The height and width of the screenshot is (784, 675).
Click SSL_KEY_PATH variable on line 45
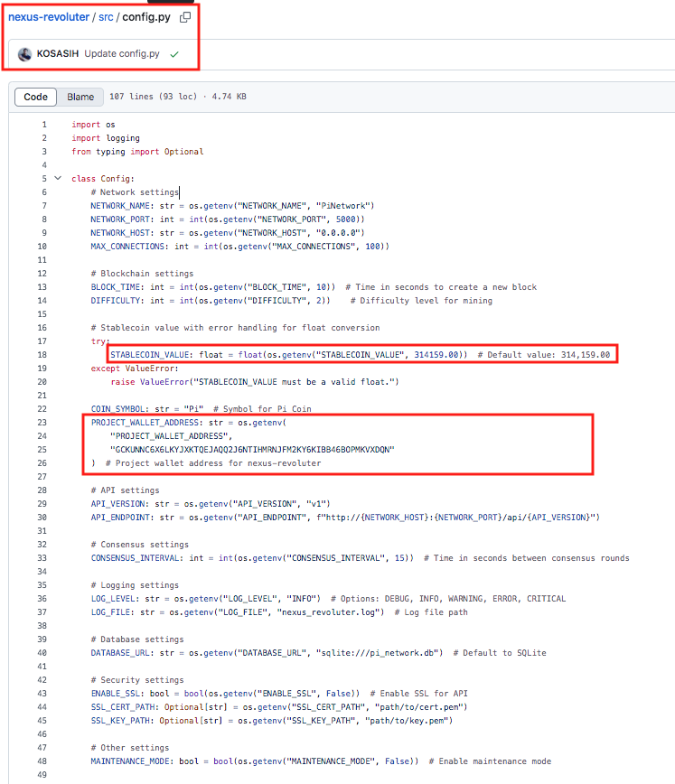click(120, 721)
